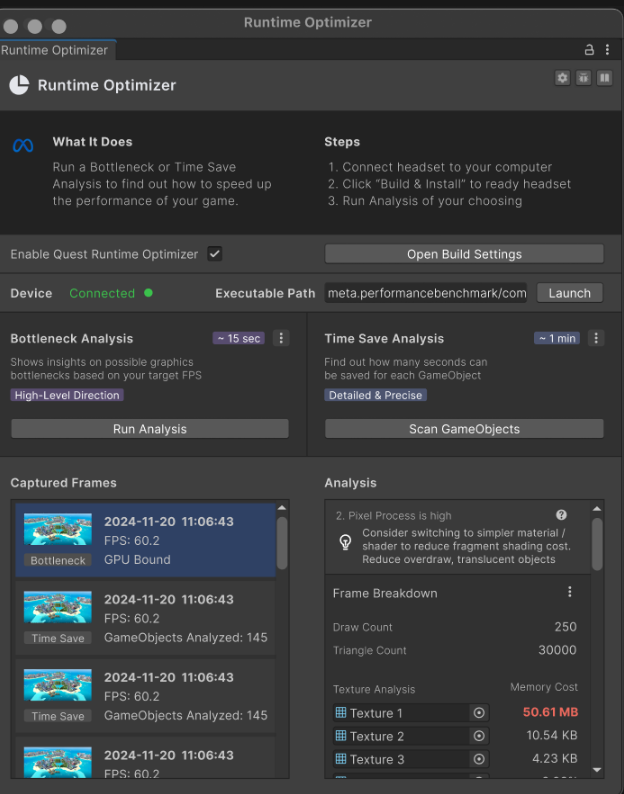Click the Launch button
Screen dimensions: 624x794
point(570,293)
